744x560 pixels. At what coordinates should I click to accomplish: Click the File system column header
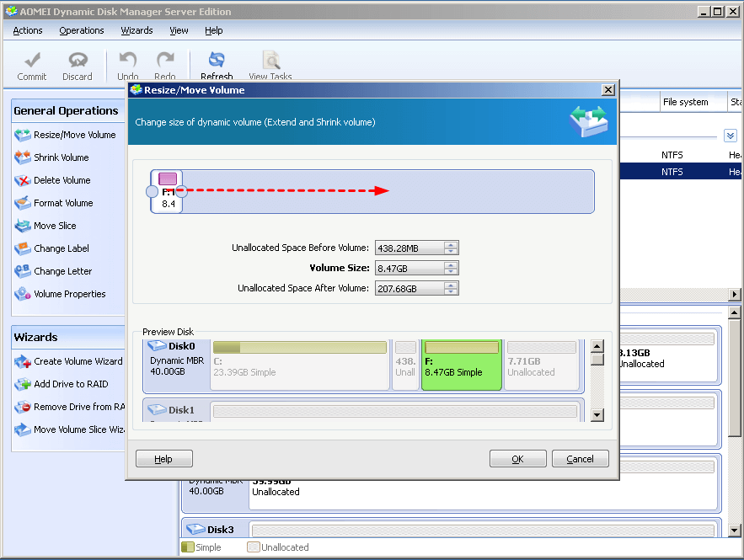[x=693, y=102]
